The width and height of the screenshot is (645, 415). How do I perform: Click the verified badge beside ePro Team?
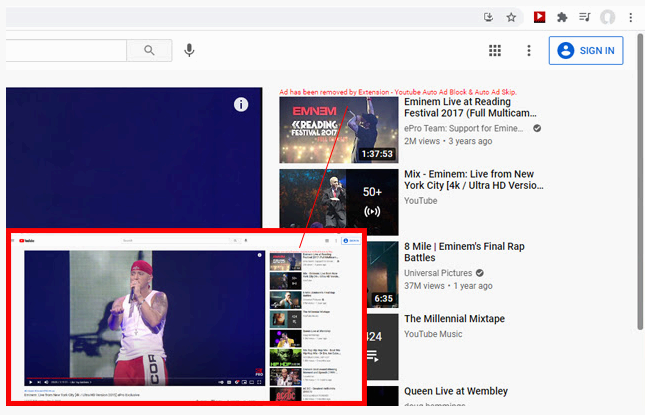click(x=537, y=128)
